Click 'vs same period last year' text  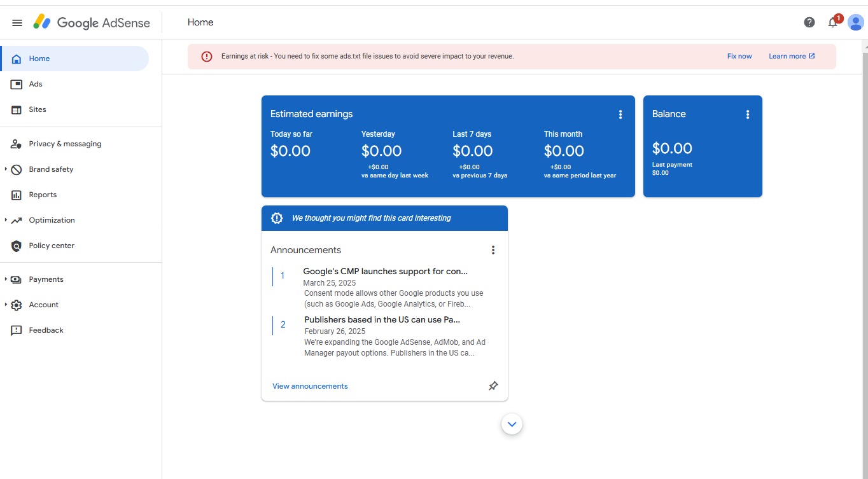pyautogui.click(x=580, y=176)
